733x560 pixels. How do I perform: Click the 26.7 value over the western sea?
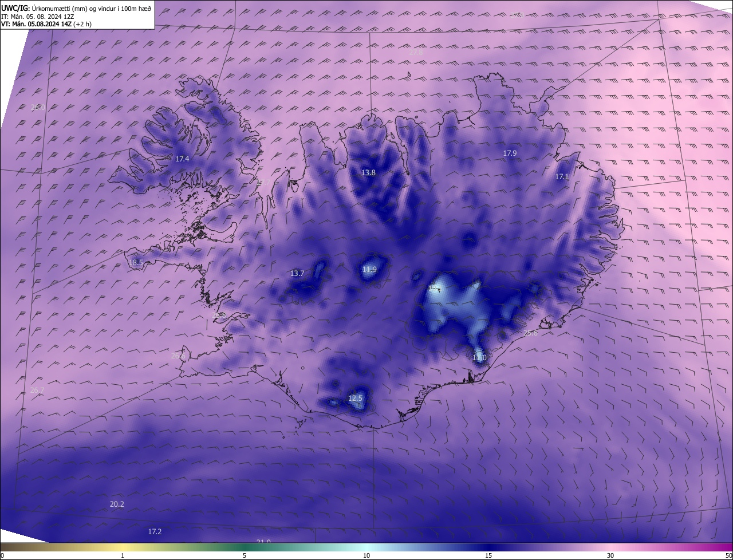pyautogui.click(x=37, y=391)
